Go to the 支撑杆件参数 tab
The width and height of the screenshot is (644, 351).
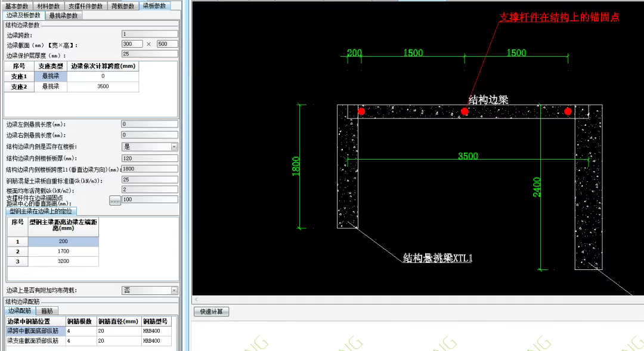coord(85,6)
